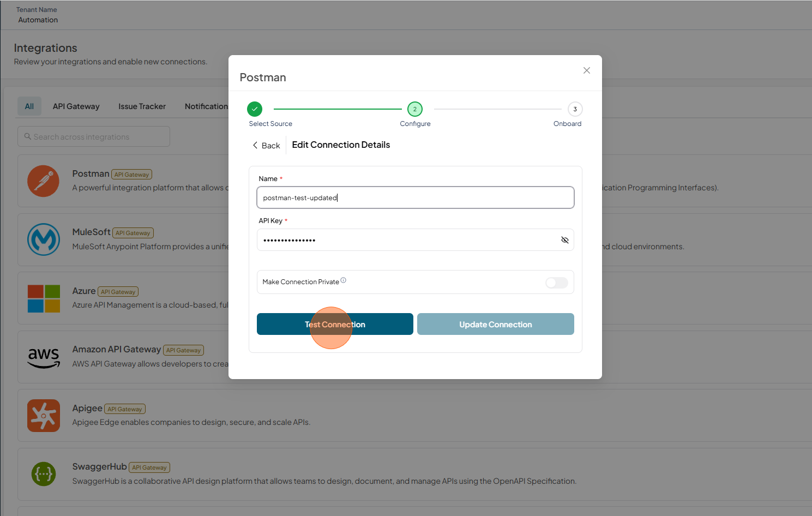Show the hidden API Key
This screenshot has height=516, width=812.
tap(565, 240)
